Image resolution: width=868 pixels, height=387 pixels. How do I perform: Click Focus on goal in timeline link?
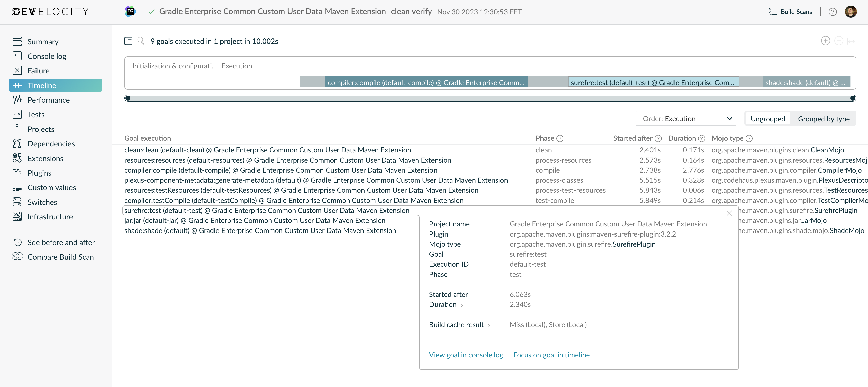[551, 355]
